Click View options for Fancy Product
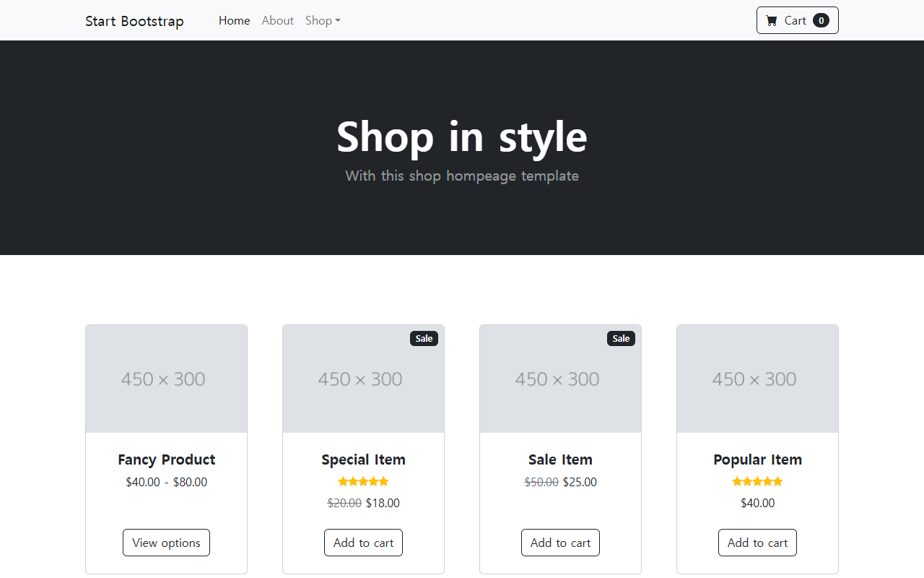This screenshot has width=924, height=578. 166,543
